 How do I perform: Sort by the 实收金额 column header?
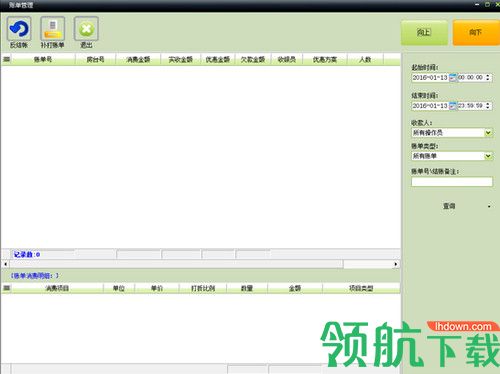pos(181,59)
